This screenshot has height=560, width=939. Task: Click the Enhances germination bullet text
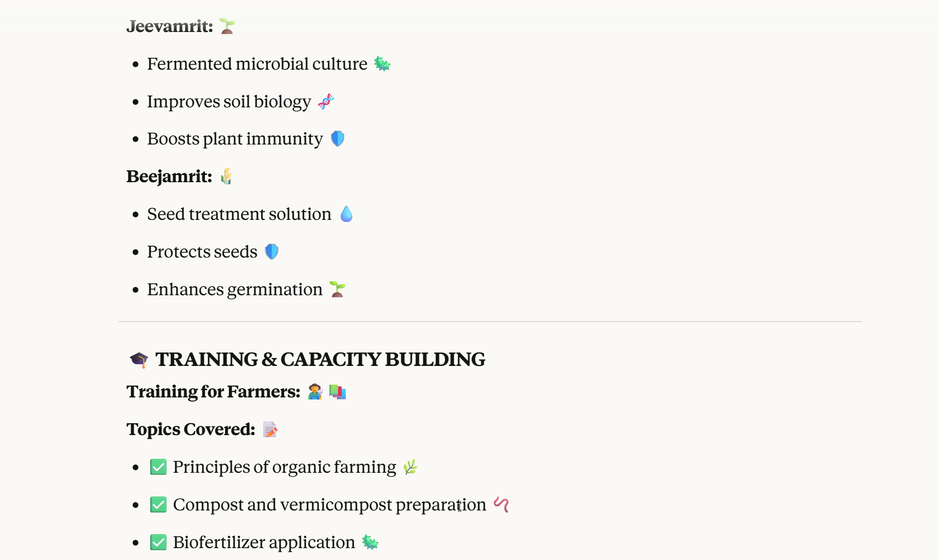click(x=235, y=290)
